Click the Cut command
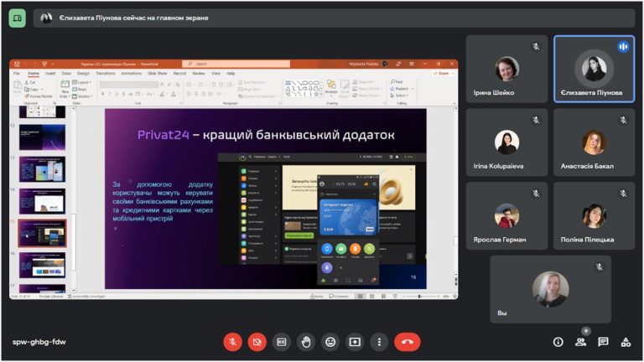This screenshot has width=644, height=362. coord(30,82)
